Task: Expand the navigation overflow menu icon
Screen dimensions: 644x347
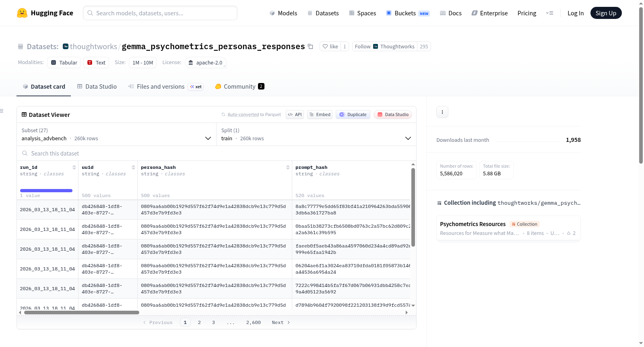Action: pyautogui.click(x=549, y=13)
